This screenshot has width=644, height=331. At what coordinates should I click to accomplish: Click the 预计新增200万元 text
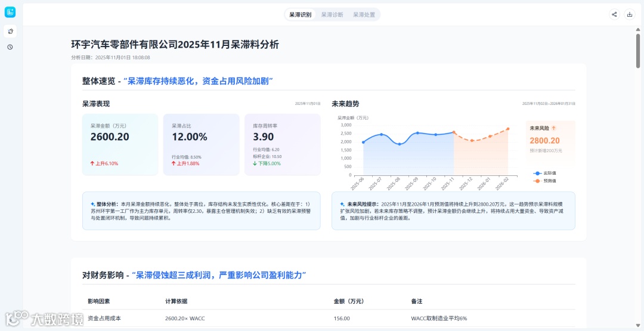point(546,151)
